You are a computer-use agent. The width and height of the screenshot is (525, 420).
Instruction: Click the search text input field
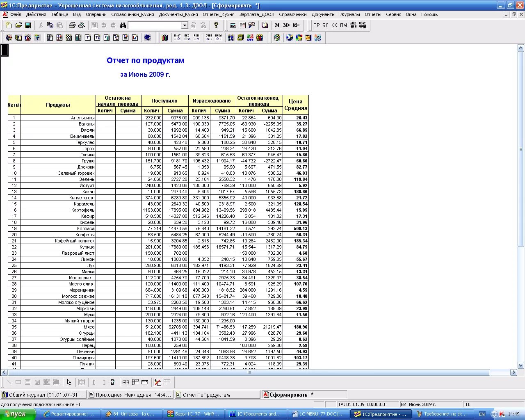tap(155, 25)
